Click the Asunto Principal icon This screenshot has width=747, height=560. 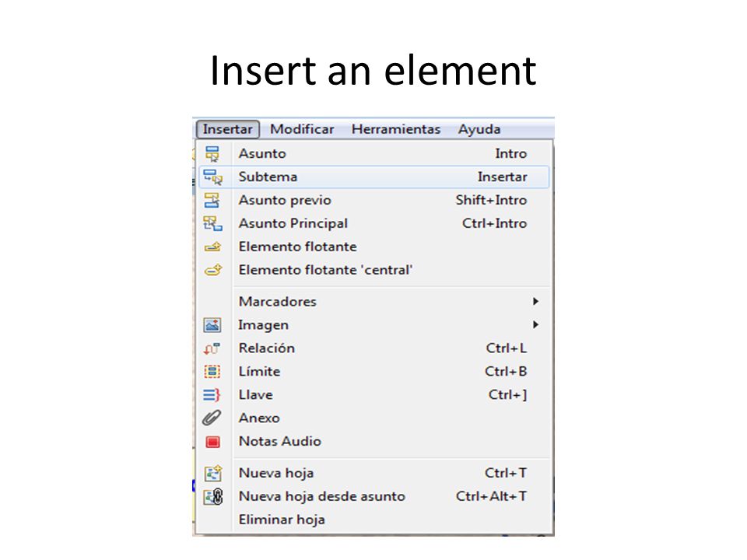tap(212, 223)
